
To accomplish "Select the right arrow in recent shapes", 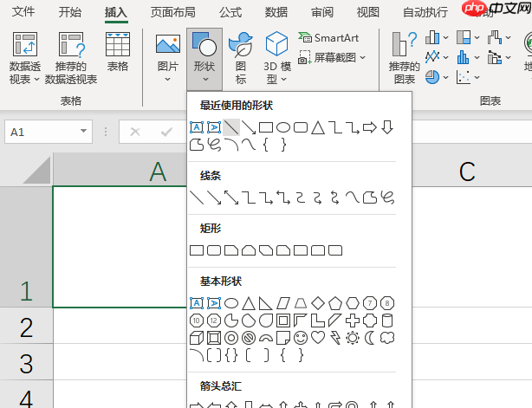I will click(x=370, y=127).
